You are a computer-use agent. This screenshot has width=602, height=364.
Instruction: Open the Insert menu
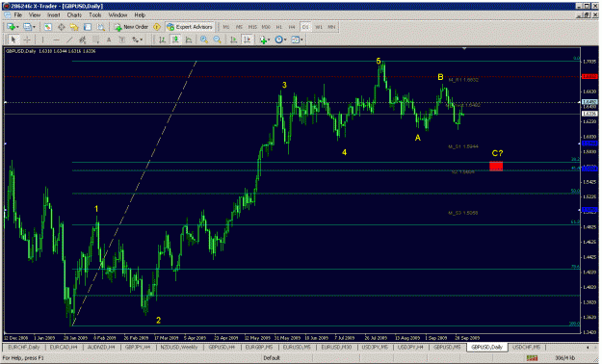coord(54,15)
